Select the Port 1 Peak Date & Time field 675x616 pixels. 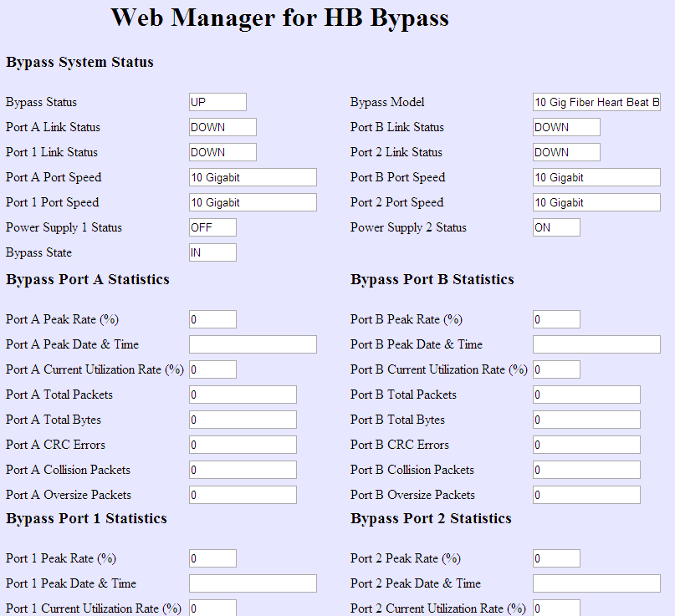[253, 583]
